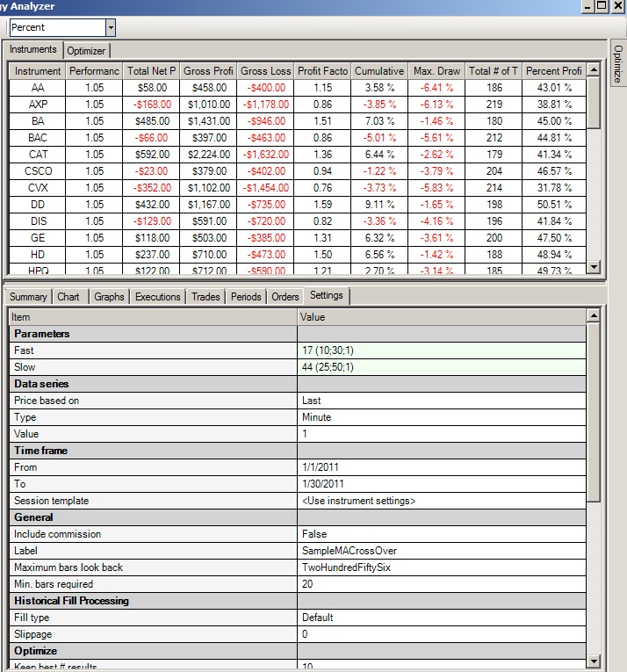Click the From date 1/1/2011
The width and height of the screenshot is (627, 672).
[442, 467]
